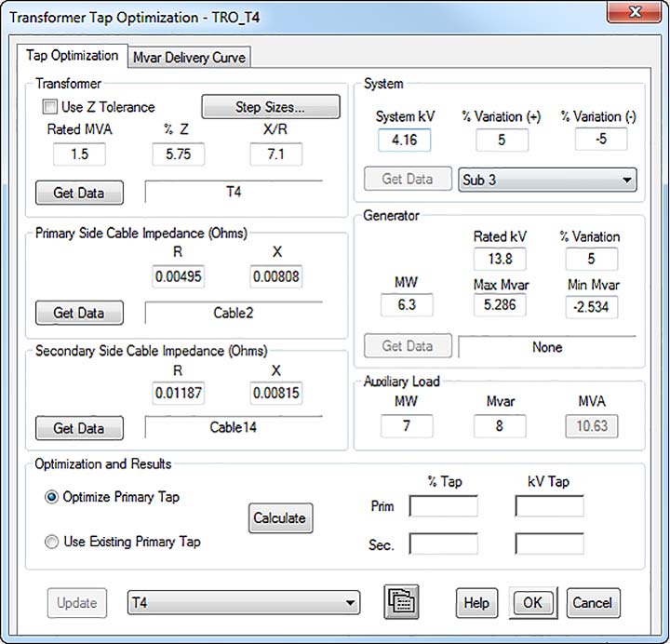
Task: Click the Cancel button
Action: 592,602
